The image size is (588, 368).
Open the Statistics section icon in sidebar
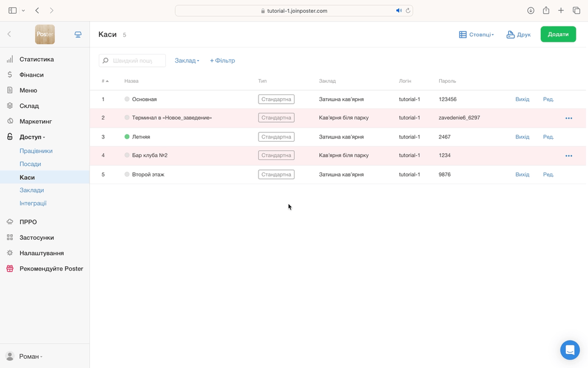[x=10, y=59]
